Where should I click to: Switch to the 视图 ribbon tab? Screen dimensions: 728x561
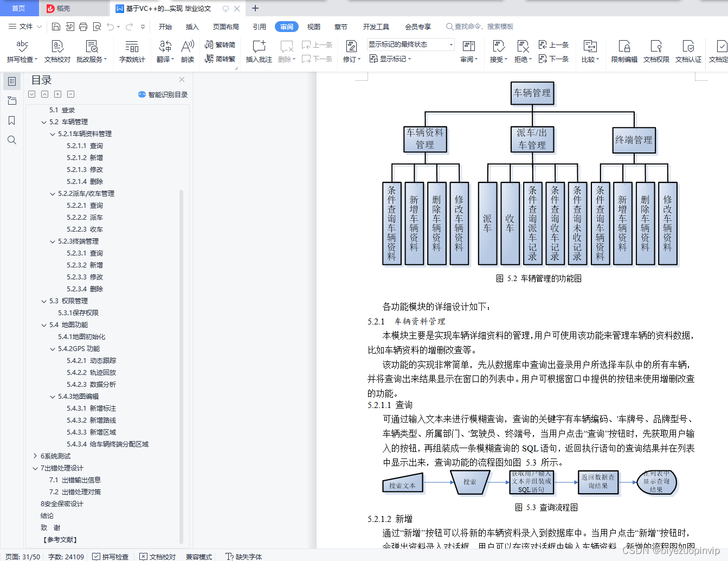(313, 26)
